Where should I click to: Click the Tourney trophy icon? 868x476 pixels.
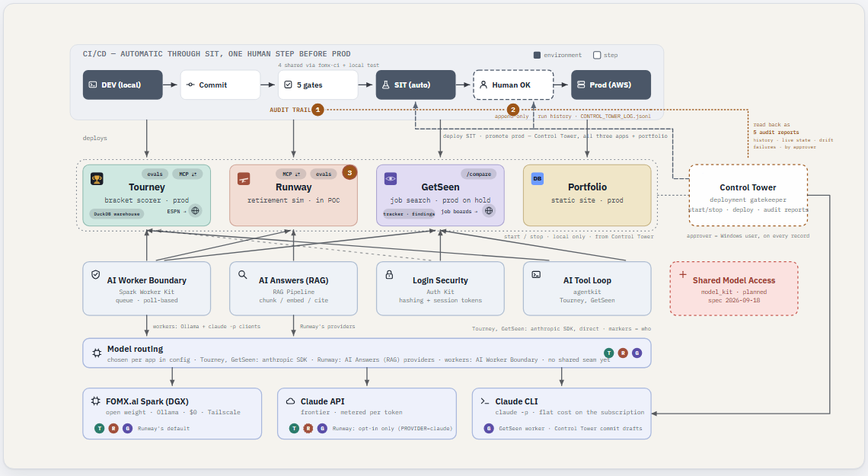pos(97,179)
